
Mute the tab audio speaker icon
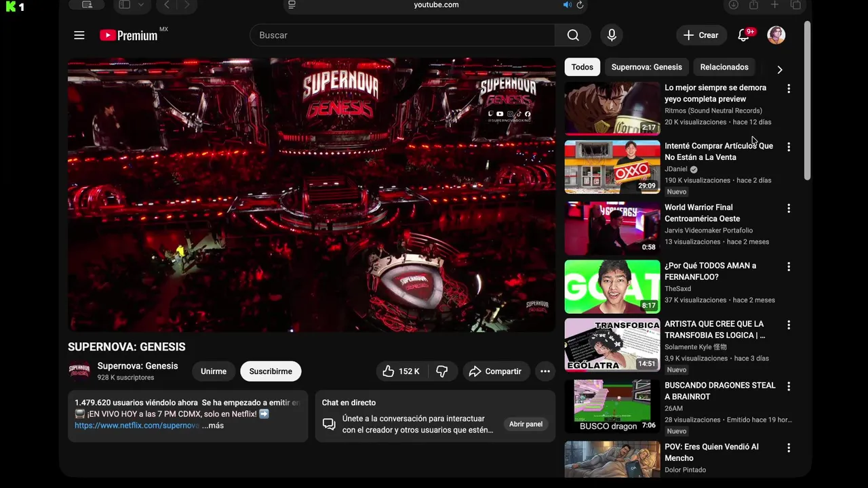(x=567, y=5)
